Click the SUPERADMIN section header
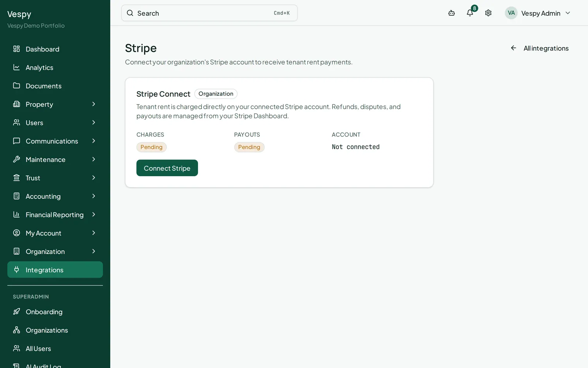Viewport: 588px width, 368px height. coord(31,297)
